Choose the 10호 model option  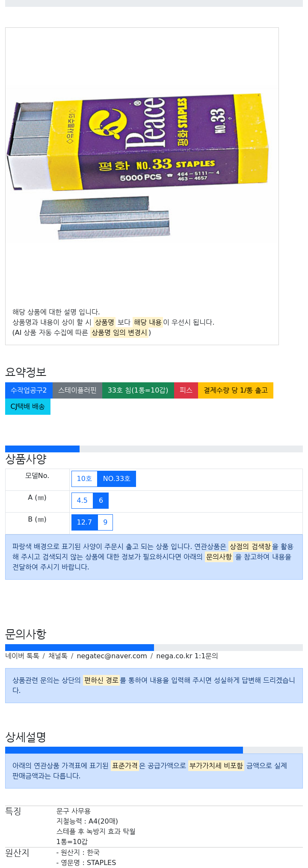84,479
